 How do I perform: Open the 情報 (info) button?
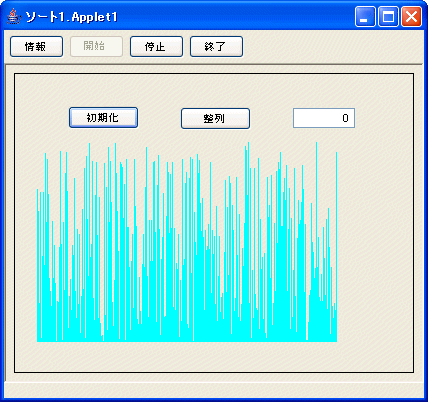[36, 47]
